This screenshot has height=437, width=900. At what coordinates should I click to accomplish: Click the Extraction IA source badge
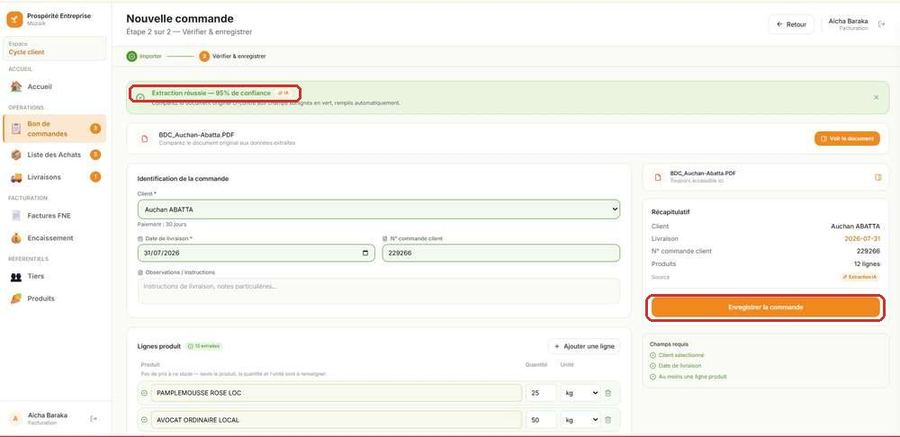[x=859, y=277]
